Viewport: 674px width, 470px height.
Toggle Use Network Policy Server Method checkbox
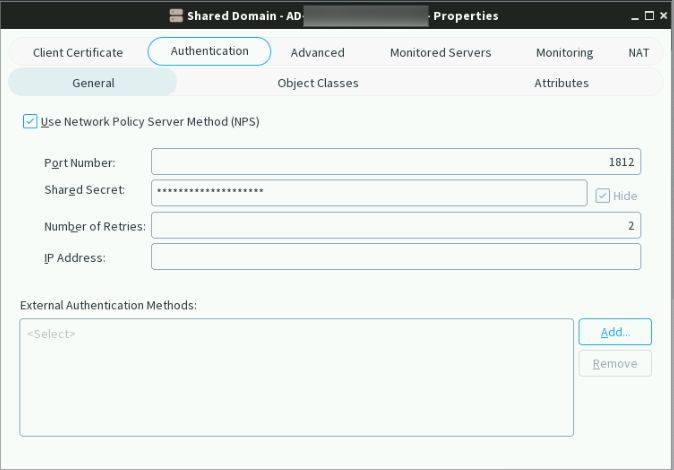(30, 122)
